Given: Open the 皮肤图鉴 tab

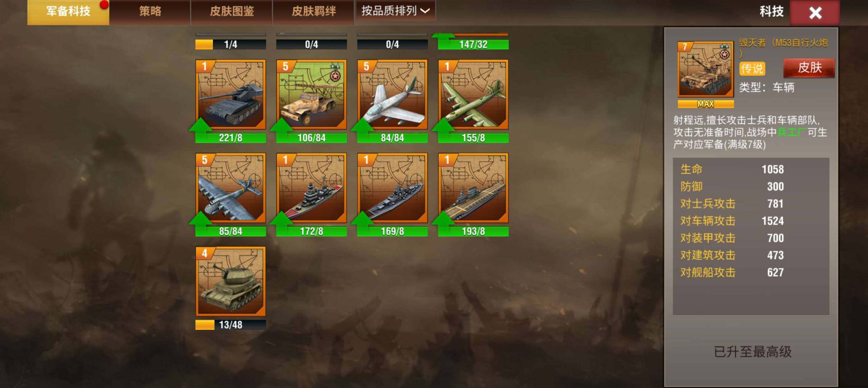Looking at the screenshot, I should click(x=232, y=12).
